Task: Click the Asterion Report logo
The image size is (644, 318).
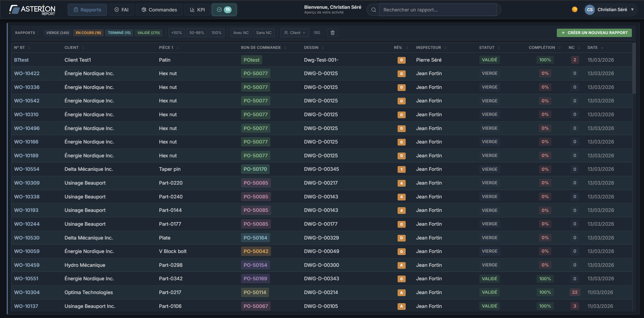Action: coord(32,10)
